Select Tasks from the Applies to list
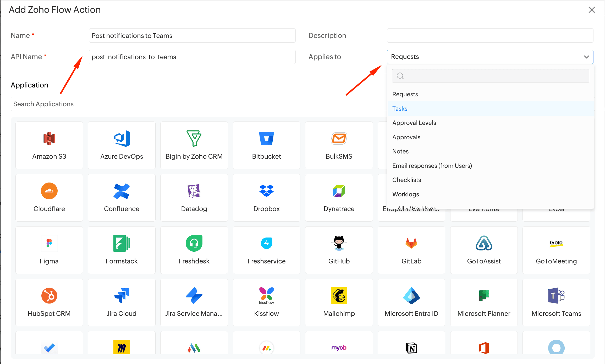Image resolution: width=605 pixels, height=364 pixels. pyautogui.click(x=400, y=109)
